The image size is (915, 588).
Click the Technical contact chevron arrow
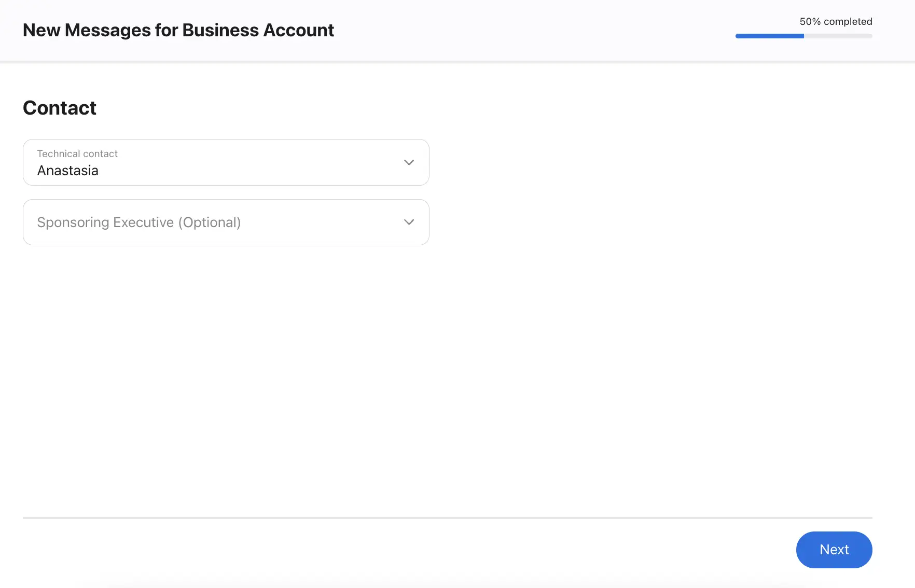409,162
